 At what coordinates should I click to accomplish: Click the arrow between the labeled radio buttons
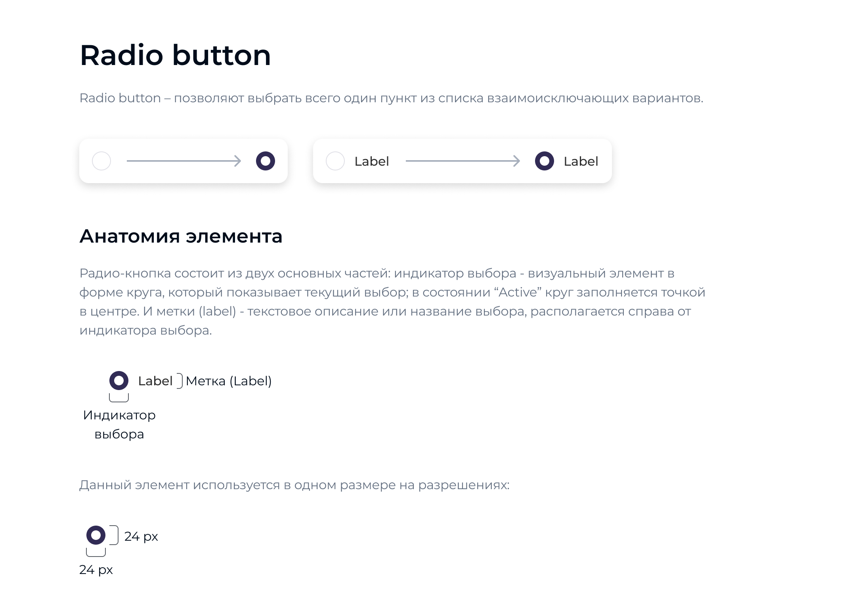(x=463, y=161)
